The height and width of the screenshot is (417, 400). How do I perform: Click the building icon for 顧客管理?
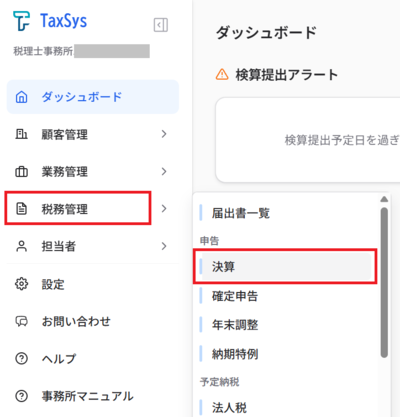pos(22,134)
